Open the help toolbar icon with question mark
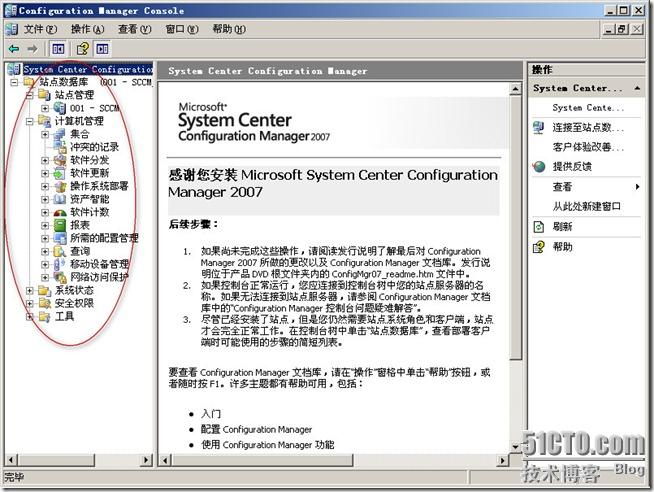Screen dimensions: 654x492 (x=83, y=49)
